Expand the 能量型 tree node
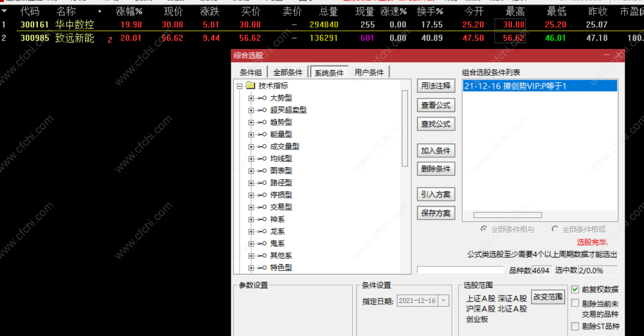 point(251,135)
